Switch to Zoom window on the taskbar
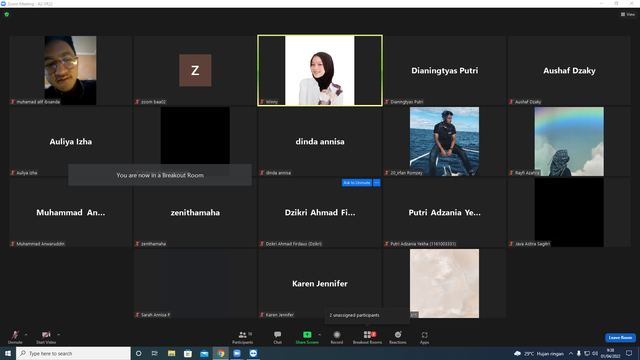 pyautogui.click(x=237, y=353)
